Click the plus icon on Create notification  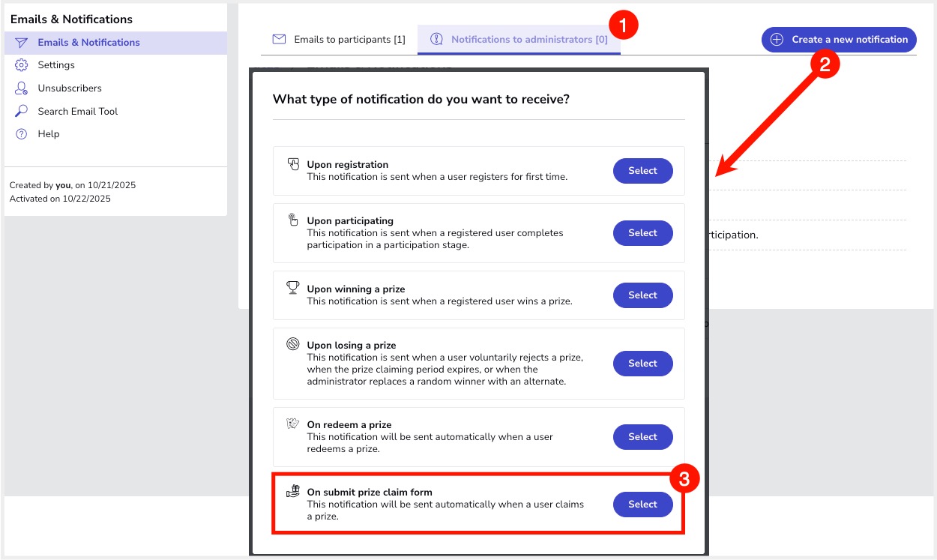(x=777, y=40)
